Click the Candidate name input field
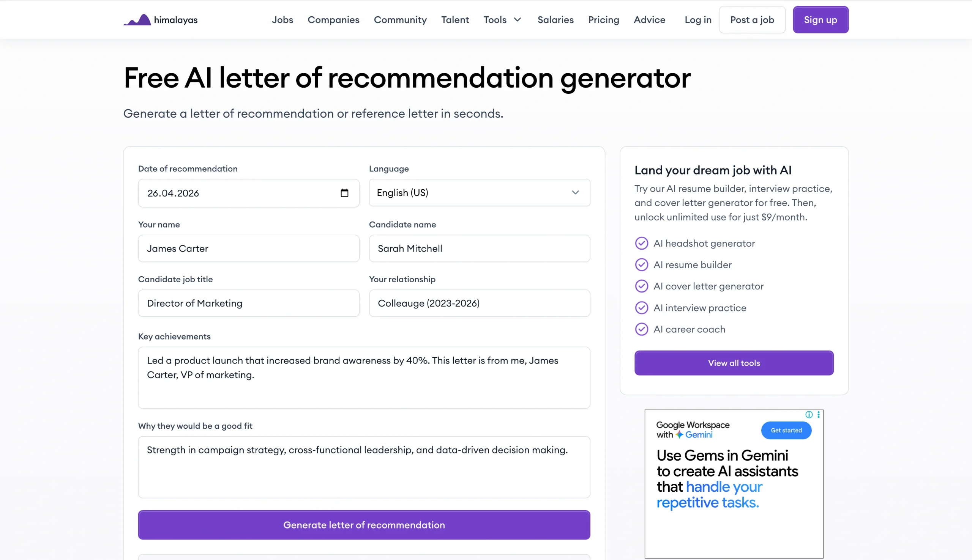 (x=479, y=249)
